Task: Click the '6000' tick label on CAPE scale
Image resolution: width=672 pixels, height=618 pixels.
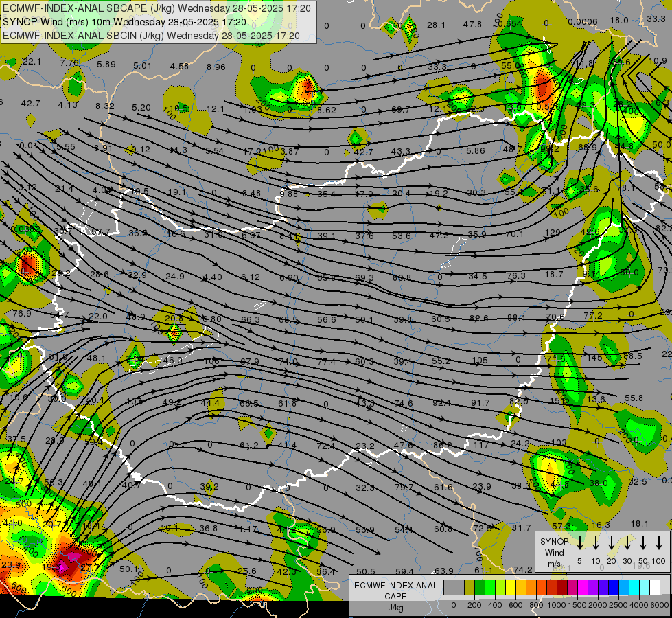Action: pyautogui.click(x=659, y=605)
